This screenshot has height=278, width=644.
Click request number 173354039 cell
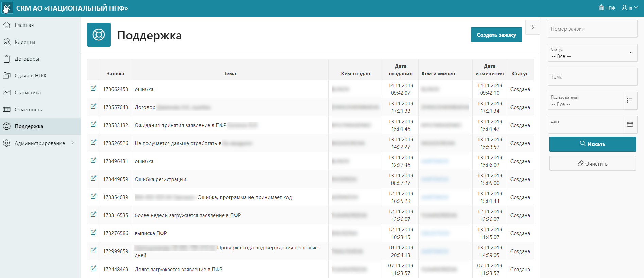pos(116,197)
